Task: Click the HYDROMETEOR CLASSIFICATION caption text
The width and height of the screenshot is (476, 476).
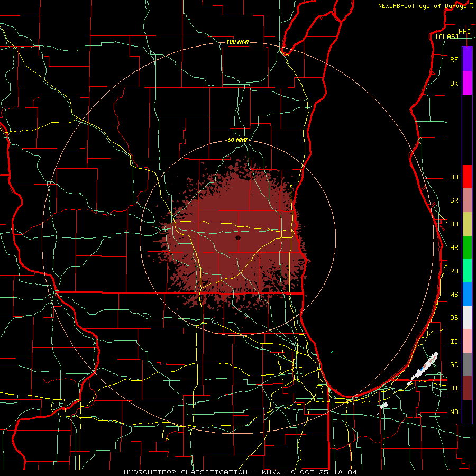Action: (x=185, y=472)
